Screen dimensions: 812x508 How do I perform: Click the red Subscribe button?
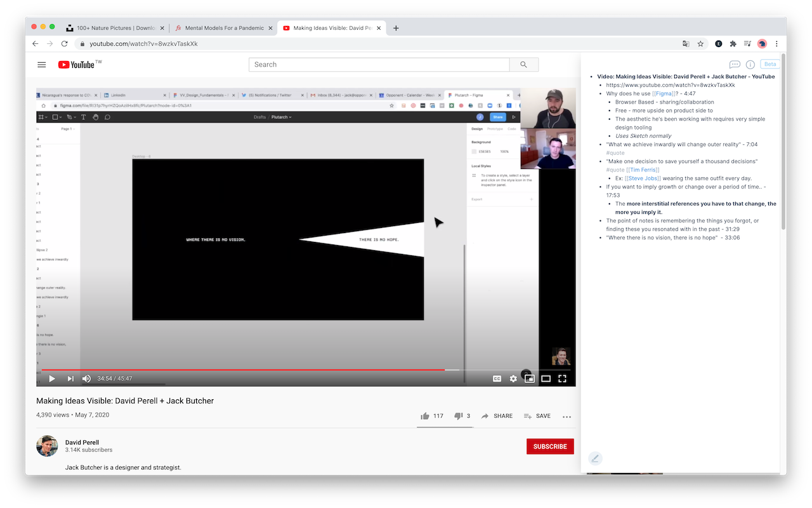point(550,446)
